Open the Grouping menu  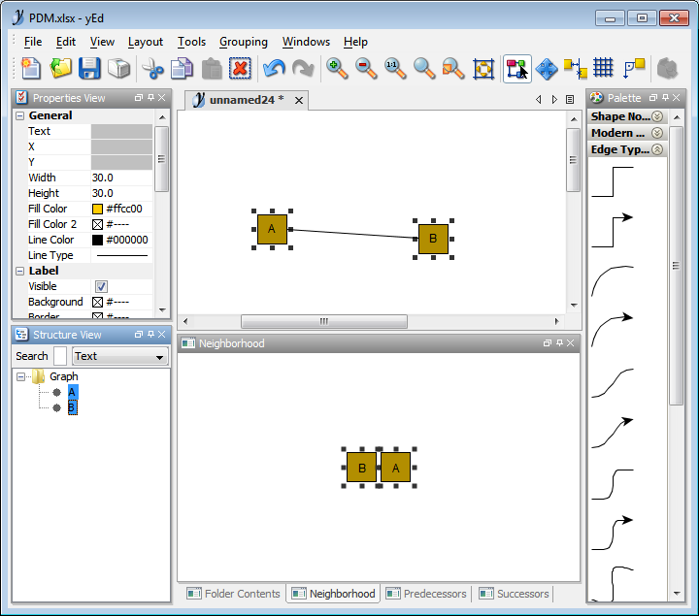244,42
